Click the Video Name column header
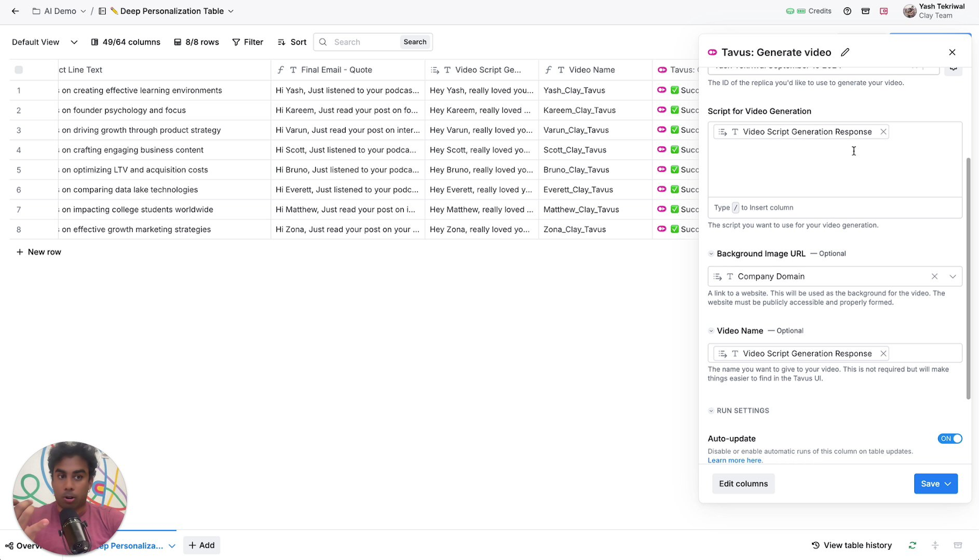 click(595, 70)
